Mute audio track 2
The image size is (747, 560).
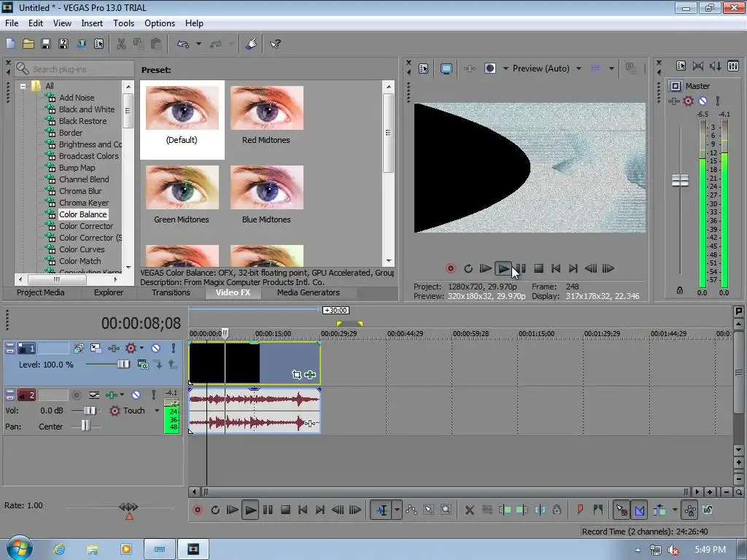click(136, 394)
